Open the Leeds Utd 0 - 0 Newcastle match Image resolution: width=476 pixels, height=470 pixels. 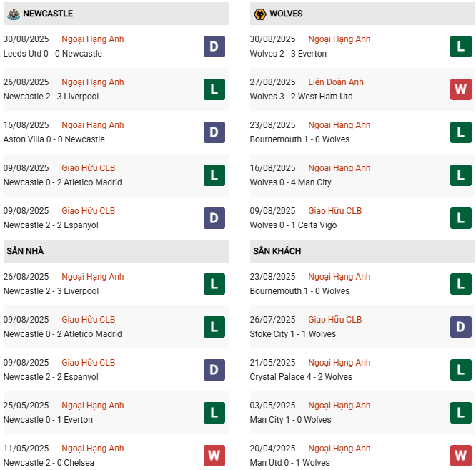click(52, 54)
